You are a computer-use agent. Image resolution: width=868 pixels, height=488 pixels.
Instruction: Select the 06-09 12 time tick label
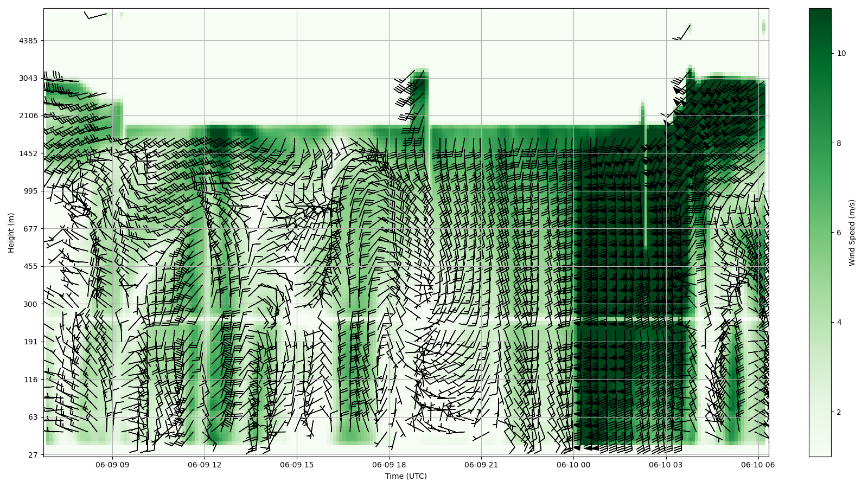click(x=205, y=465)
